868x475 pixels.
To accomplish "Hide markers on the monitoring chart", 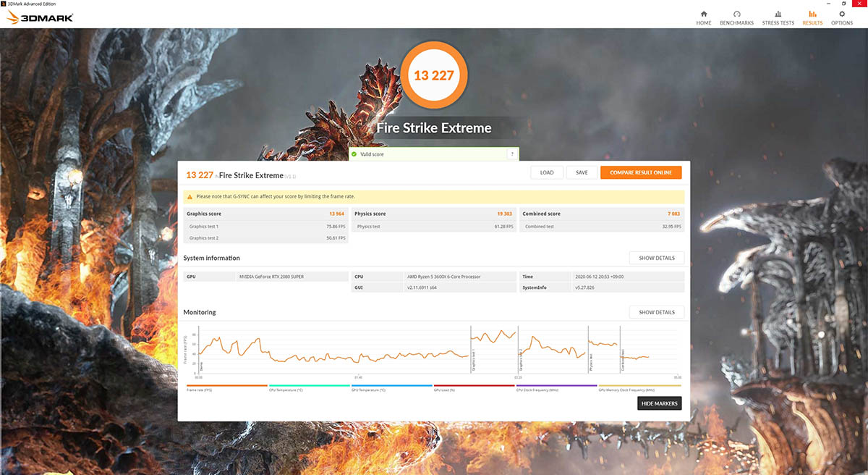I will tap(659, 403).
